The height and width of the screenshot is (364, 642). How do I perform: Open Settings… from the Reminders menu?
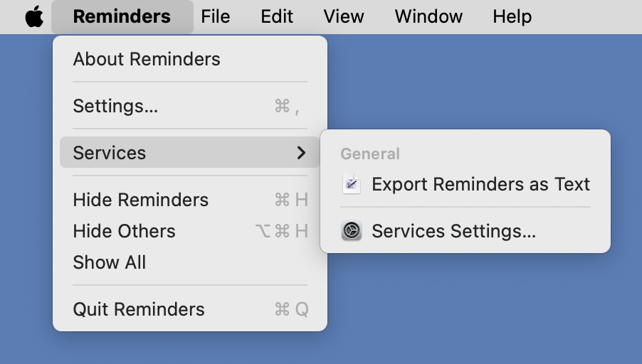click(x=115, y=106)
